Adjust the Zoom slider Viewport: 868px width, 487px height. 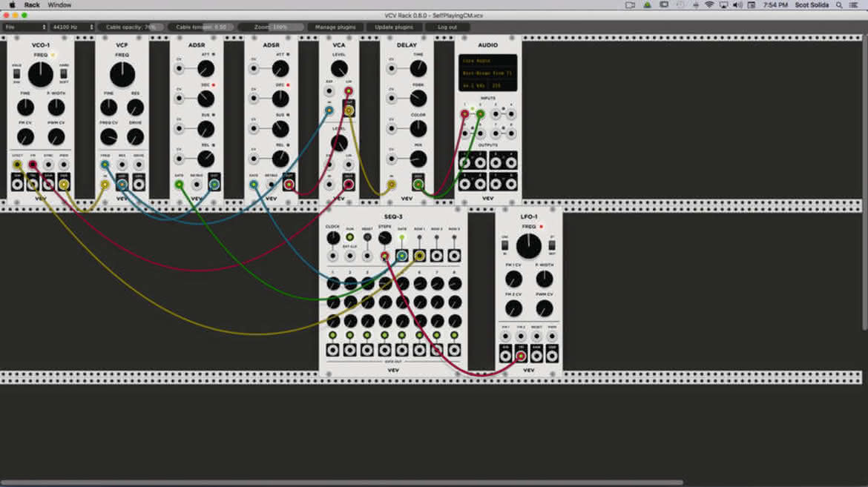pos(272,27)
